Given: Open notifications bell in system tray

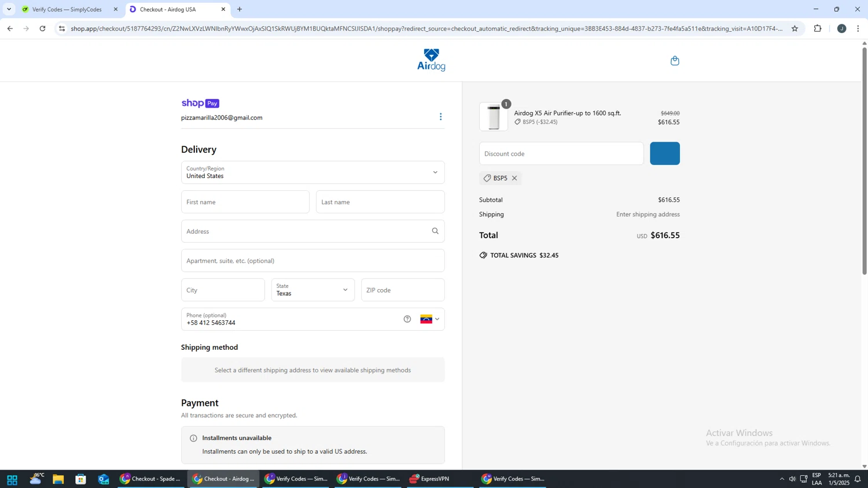Looking at the screenshot, I should point(858,479).
